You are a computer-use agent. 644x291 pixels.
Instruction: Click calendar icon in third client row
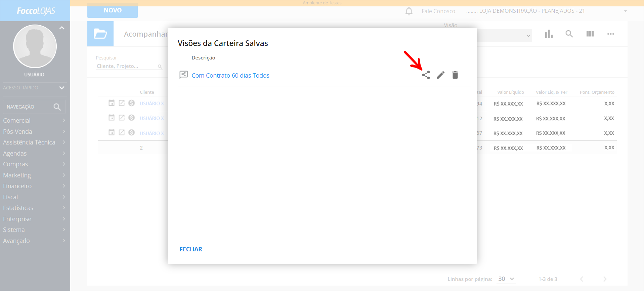112,132
